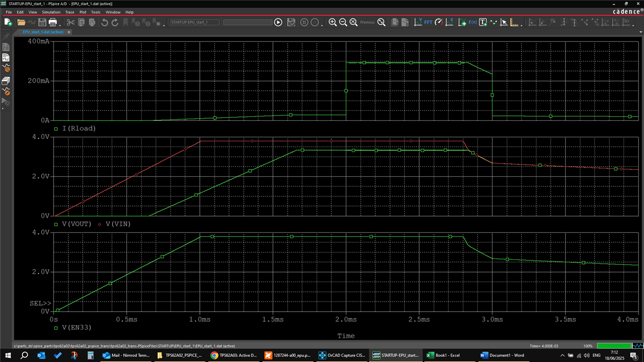Toggle the FFT (Fourier) button

[x=428, y=22]
